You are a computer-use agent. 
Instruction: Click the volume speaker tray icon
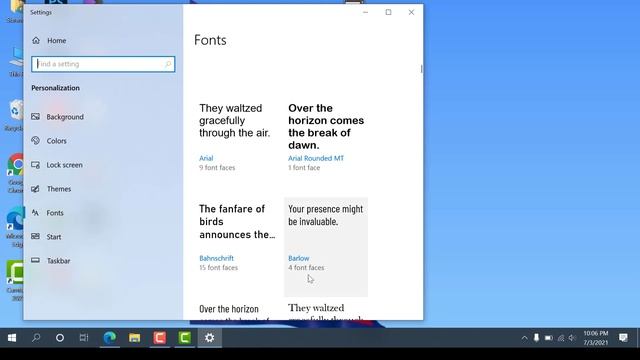(x=572, y=338)
